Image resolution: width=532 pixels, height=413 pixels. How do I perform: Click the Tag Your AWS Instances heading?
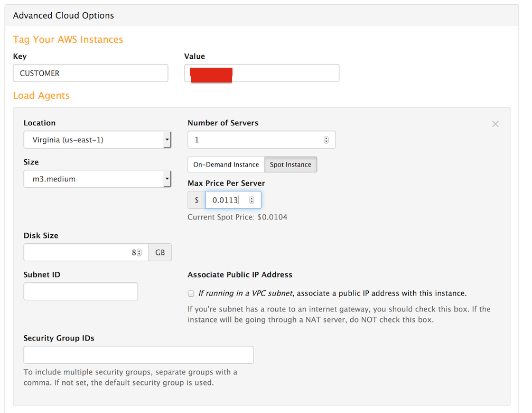pyautogui.click(x=68, y=40)
